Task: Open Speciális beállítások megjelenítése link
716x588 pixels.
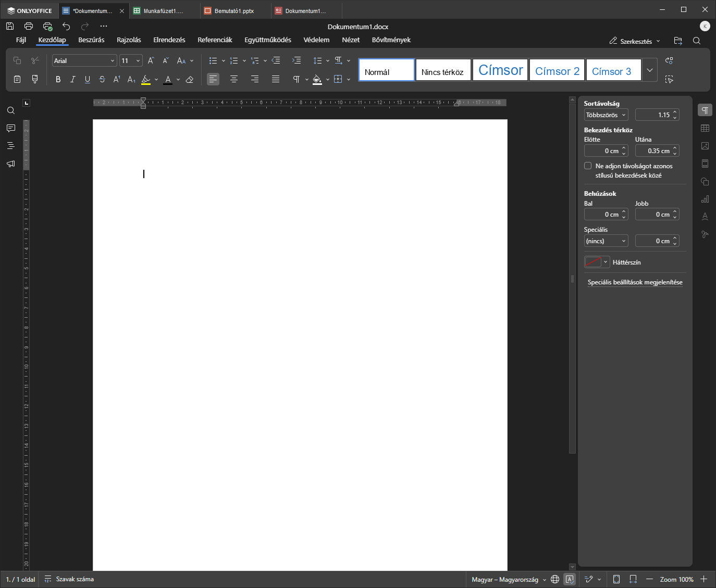Action: coord(635,282)
